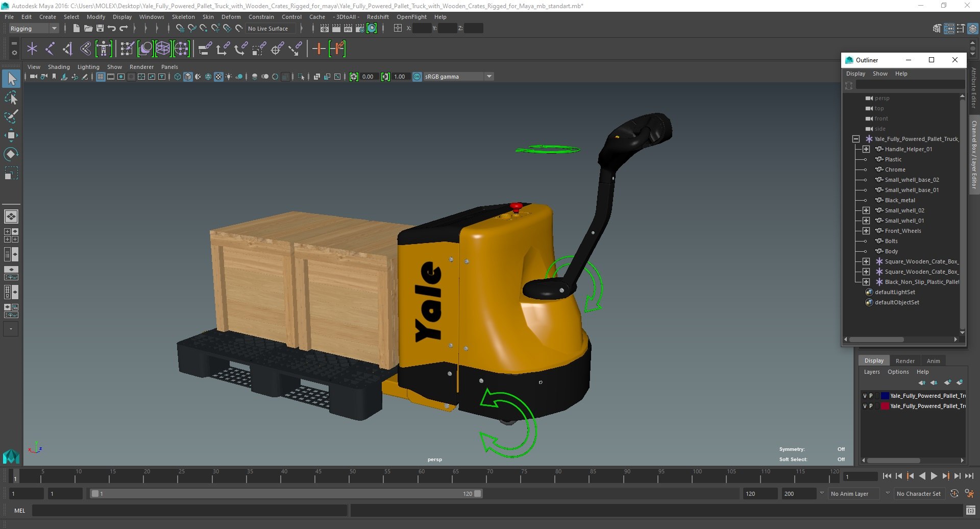
Task: Click the Script Editor icon at bottom right
Action: 970,510
